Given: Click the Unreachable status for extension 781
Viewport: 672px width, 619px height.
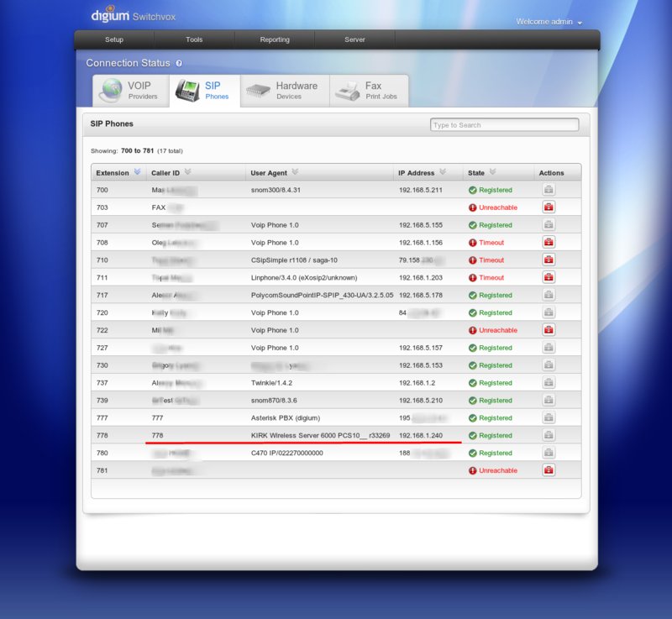Looking at the screenshot, I should point(493,470).
